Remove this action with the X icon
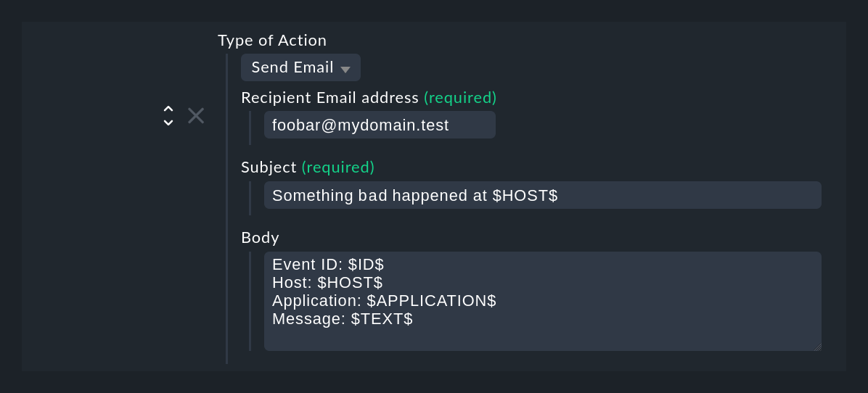The image size is (868, 393). [196, 115]
